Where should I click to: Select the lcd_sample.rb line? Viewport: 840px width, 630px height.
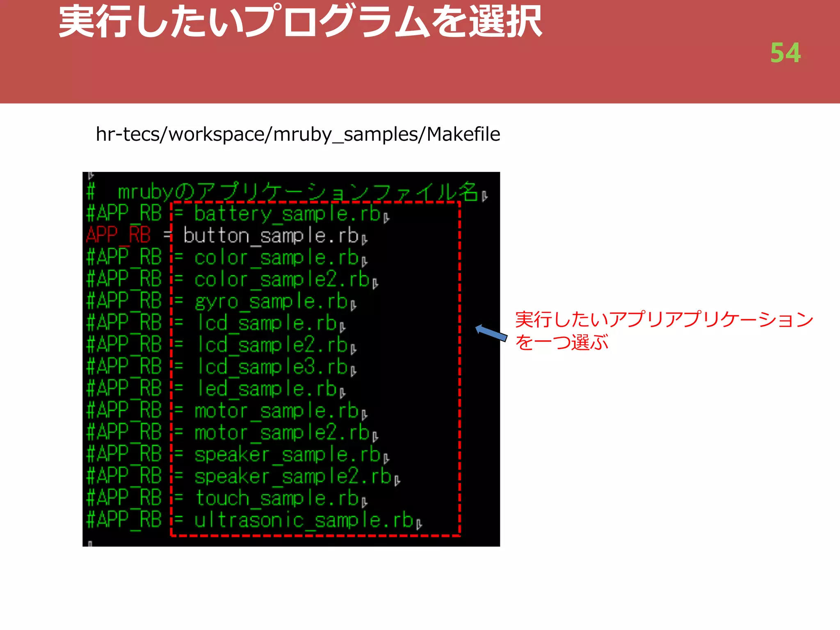click(x=216, y=323)
